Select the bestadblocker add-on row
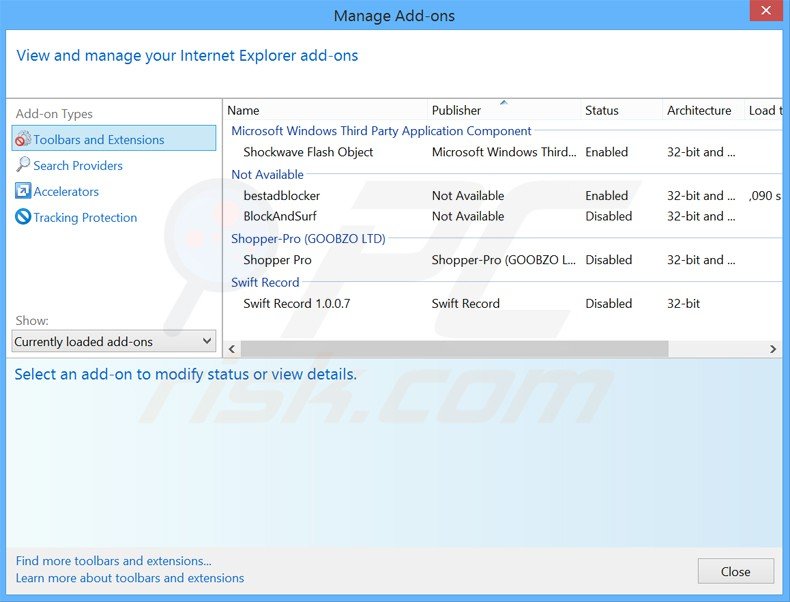The width and height of the screenshot is (790, 602). (x=282, y=196)
